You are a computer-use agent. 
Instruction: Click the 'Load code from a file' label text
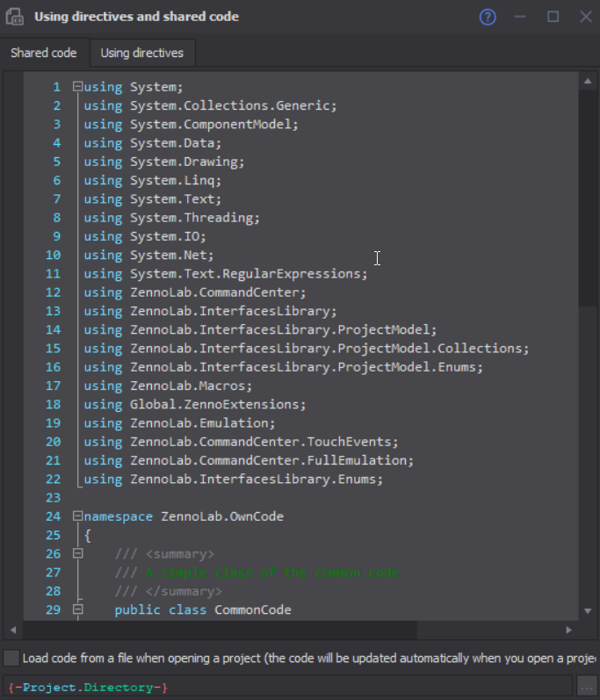[309, 658]
